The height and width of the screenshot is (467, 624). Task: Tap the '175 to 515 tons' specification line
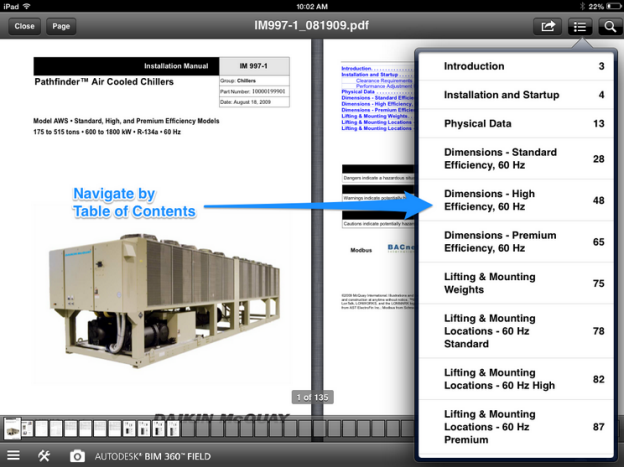tap(107, 132)
